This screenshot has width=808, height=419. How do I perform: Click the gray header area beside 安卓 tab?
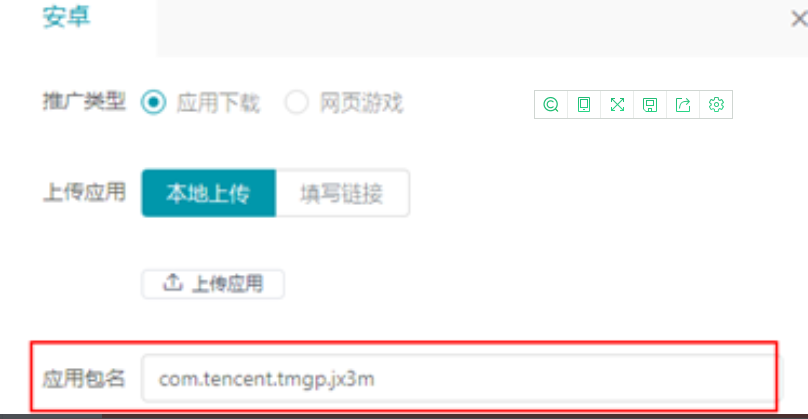472,28
